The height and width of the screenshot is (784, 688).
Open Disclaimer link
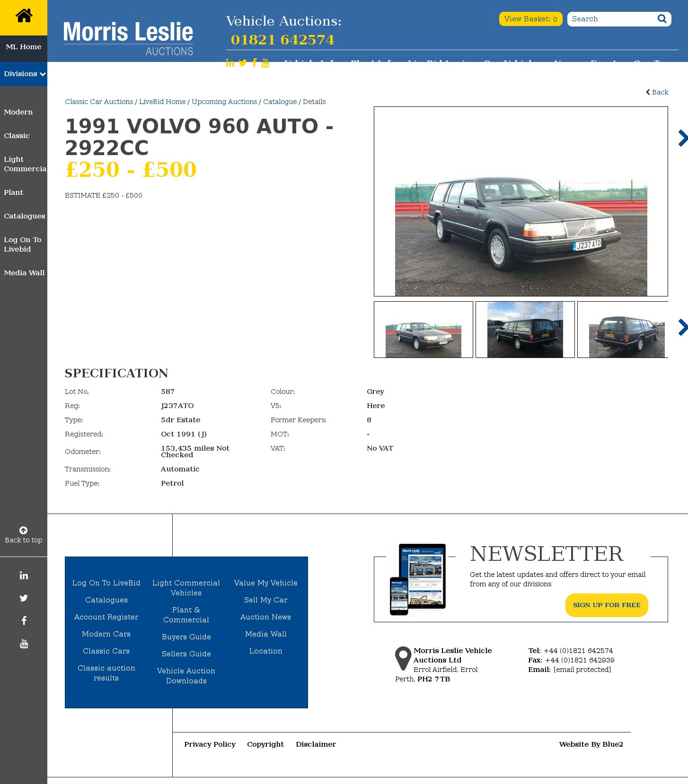[316, 744]
